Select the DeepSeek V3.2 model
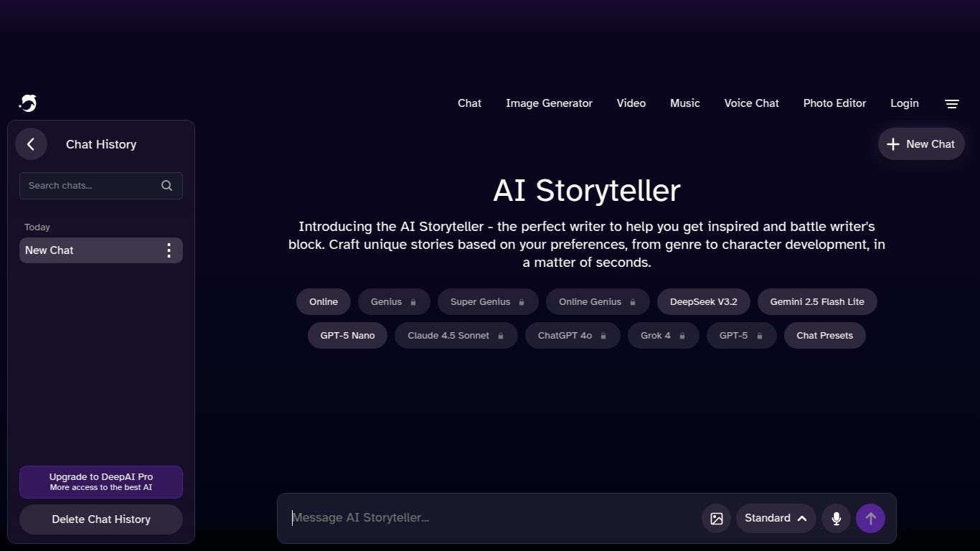Image resolution: width=980 pixels, height=551 pixels. pos(703,301)
